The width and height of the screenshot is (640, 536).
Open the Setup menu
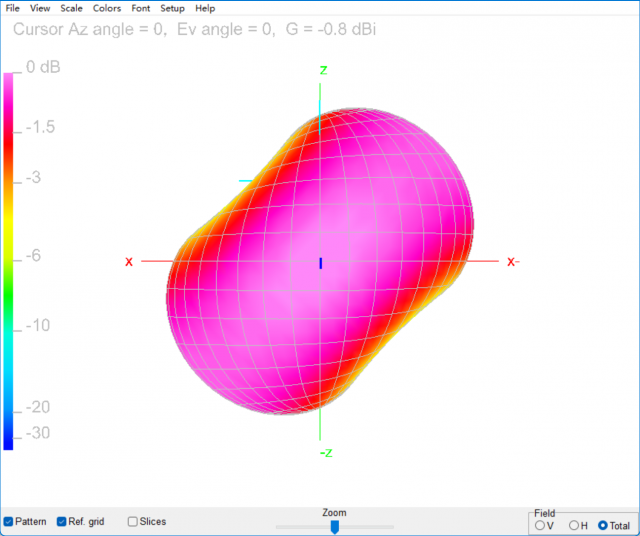click(172, 8)
